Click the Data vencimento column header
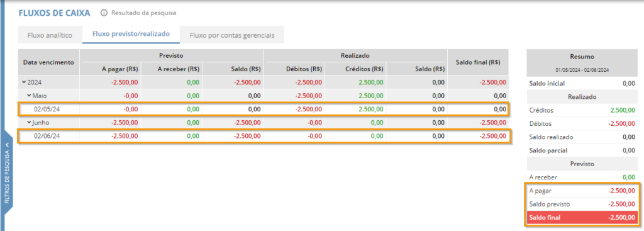 click(49, 62)
